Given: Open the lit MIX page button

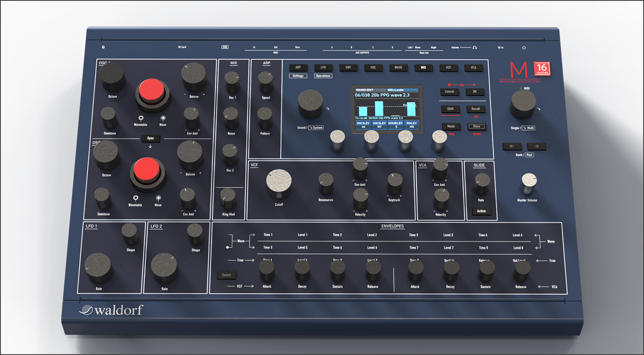Looking at the screenshot, I should click(x=424, y=68).
